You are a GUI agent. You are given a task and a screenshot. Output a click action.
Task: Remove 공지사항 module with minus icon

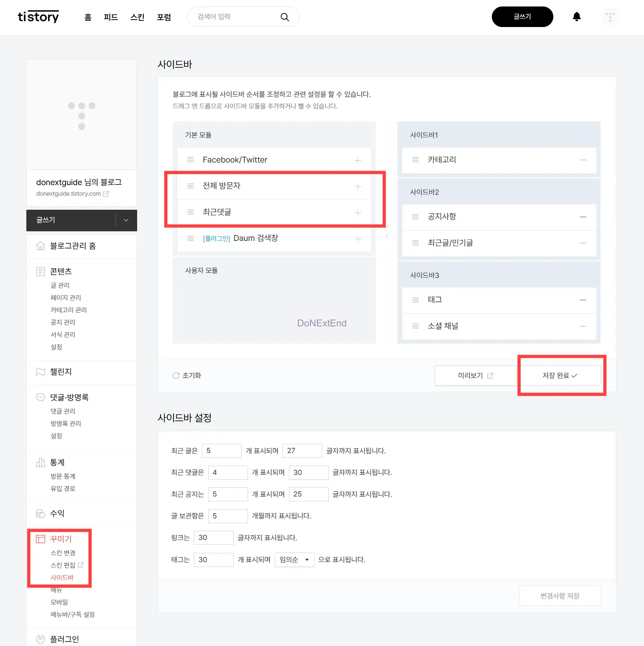[x=583, y=217]
